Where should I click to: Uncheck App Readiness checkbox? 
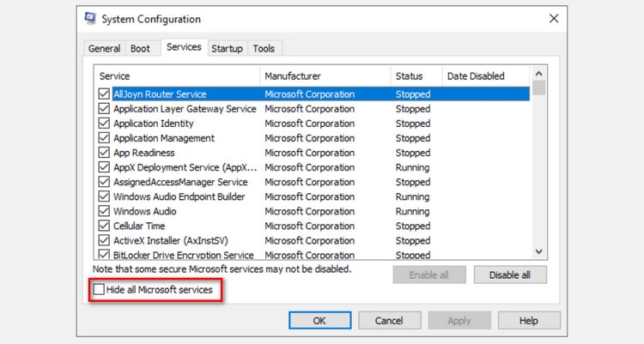pos(104,153)
